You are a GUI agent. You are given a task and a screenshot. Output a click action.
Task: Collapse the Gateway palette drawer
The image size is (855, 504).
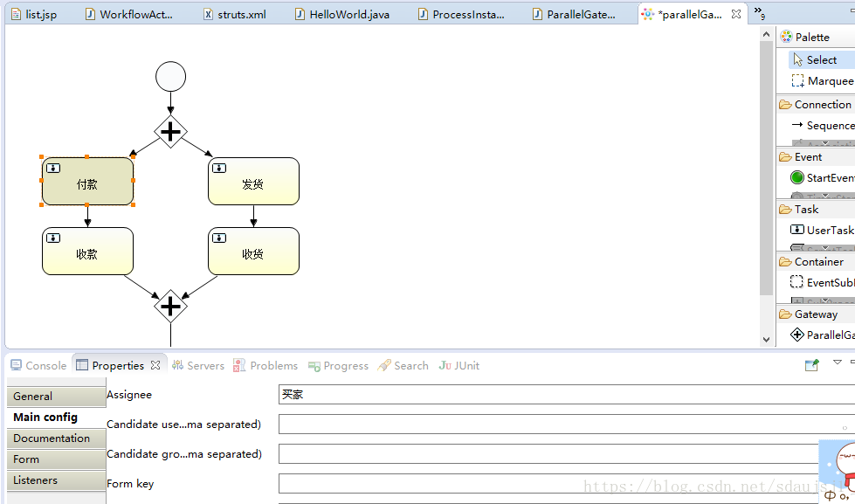pos(816,314)
